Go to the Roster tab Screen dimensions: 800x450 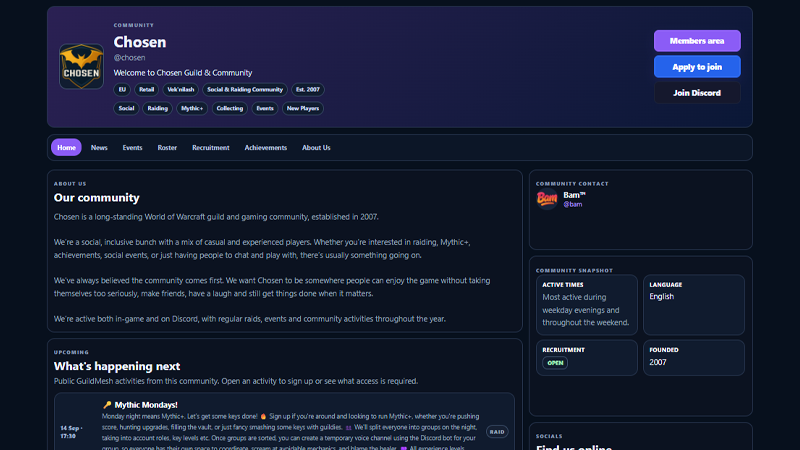(167, 147)
